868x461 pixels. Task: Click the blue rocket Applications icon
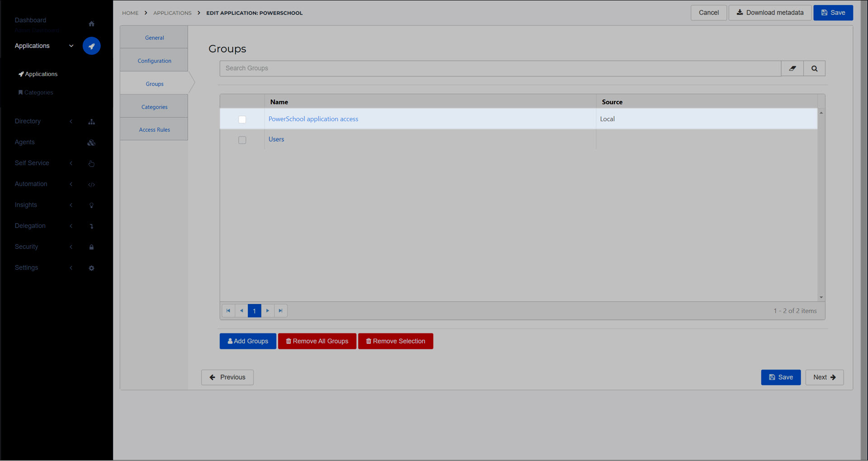[91, 46]
